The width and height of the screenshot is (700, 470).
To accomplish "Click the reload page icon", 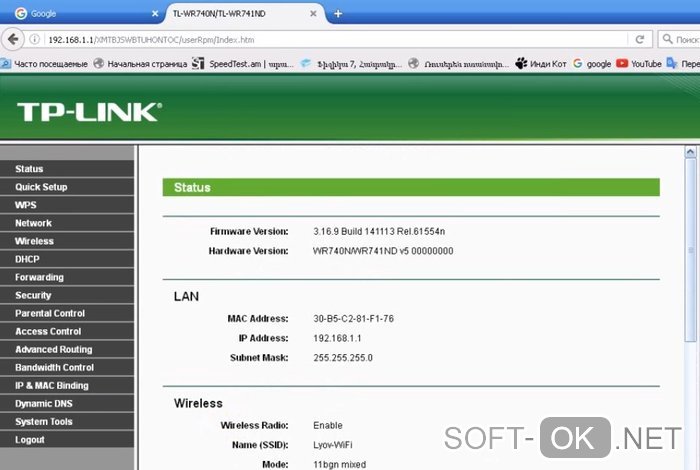I will click(x=640, y=39).
